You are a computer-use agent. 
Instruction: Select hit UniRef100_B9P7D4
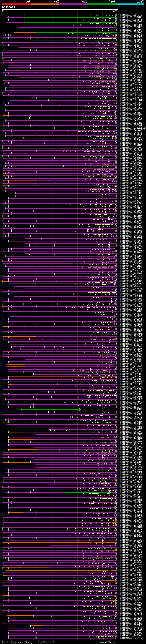coord(131,25)
